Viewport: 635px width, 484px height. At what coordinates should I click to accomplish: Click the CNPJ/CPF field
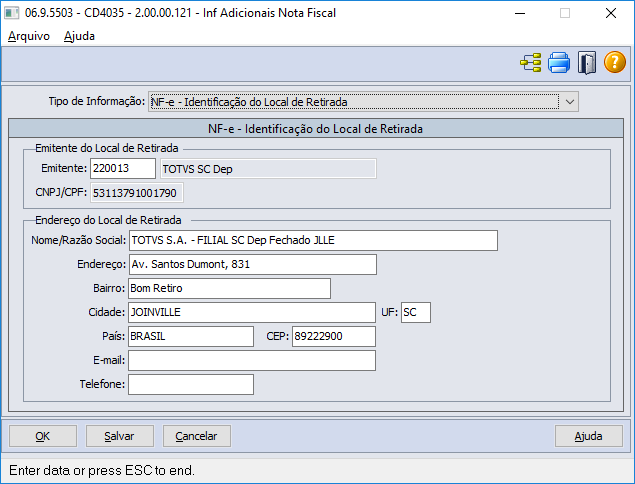click(136, 193)
